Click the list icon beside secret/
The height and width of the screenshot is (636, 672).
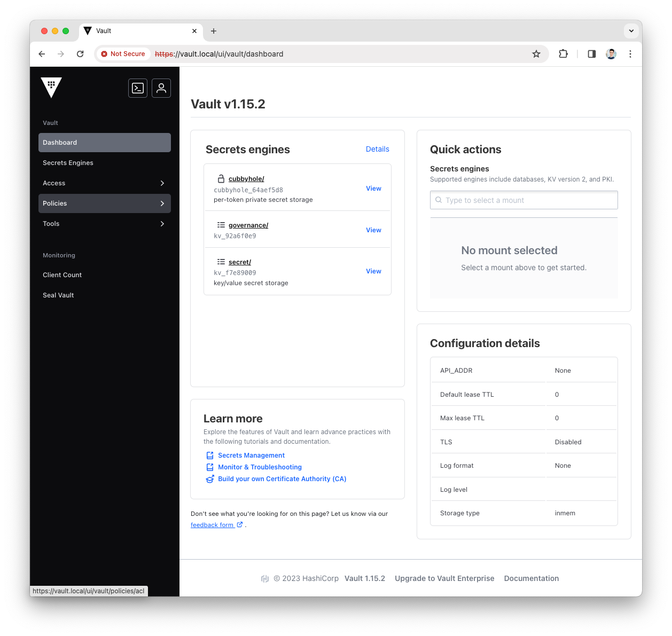click(x=221, y=262)
